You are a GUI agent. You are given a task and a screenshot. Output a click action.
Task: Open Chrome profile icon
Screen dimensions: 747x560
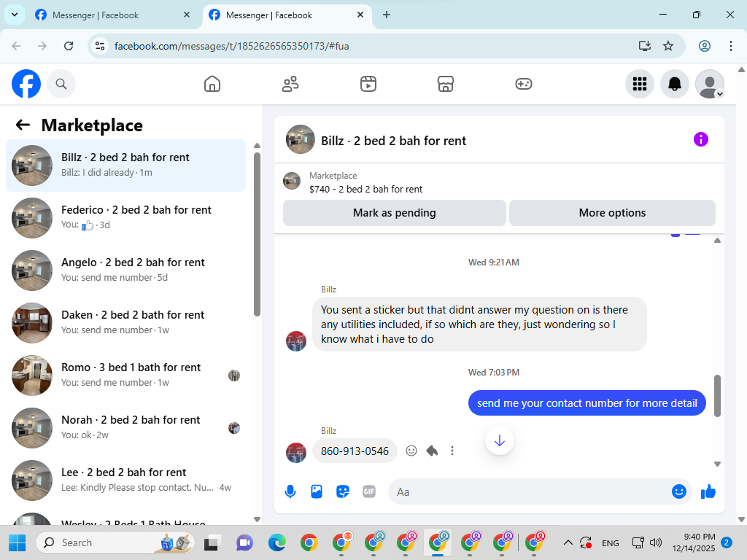click(705, 46)
